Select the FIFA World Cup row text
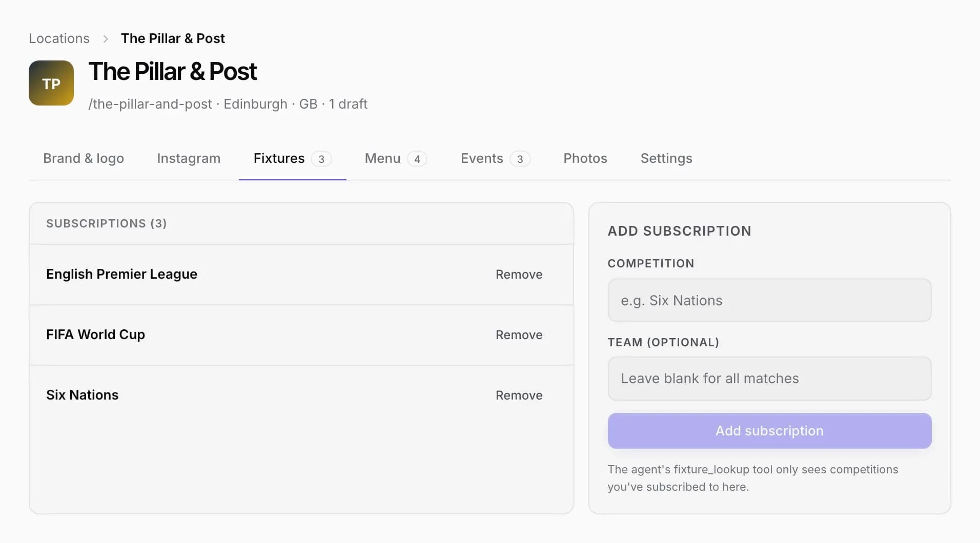The image size is (980, 543). tap(95, 335)
